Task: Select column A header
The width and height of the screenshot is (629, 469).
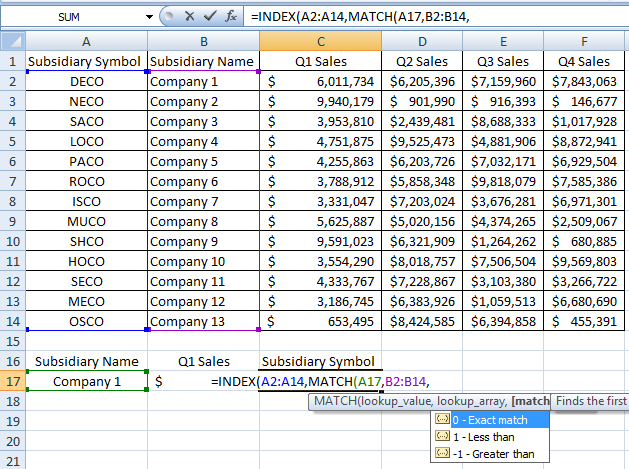Action: pos(86,41)
